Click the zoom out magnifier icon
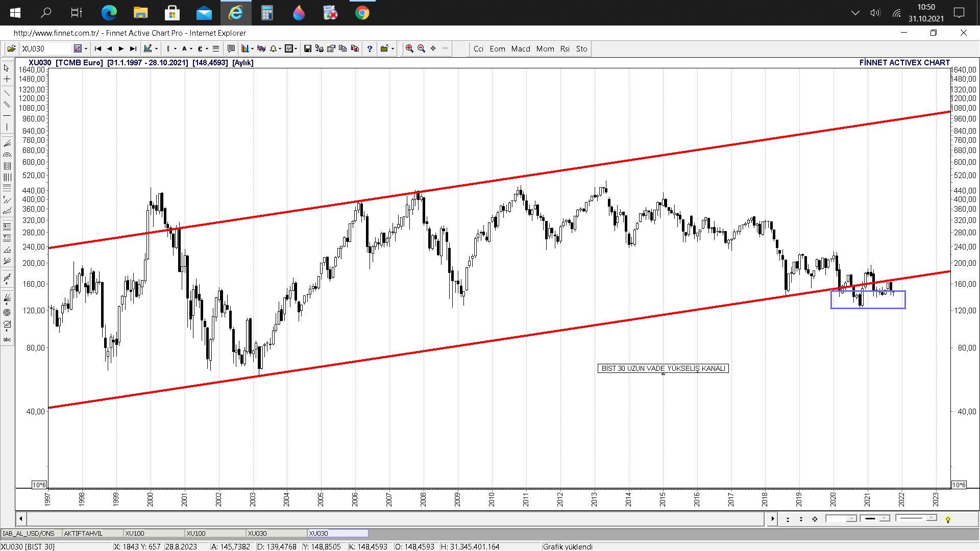This screenshot has width=980, height=551. click(x=421, y=48)
